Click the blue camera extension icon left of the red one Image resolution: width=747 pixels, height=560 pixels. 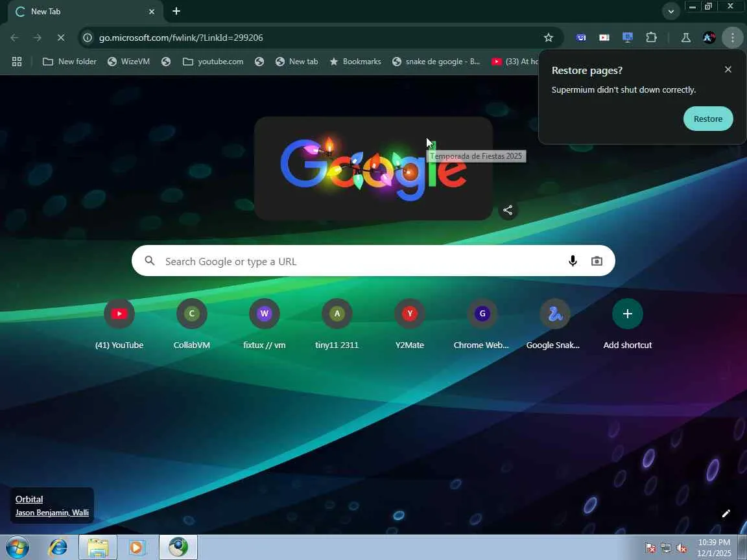click(x=581, y=37)
